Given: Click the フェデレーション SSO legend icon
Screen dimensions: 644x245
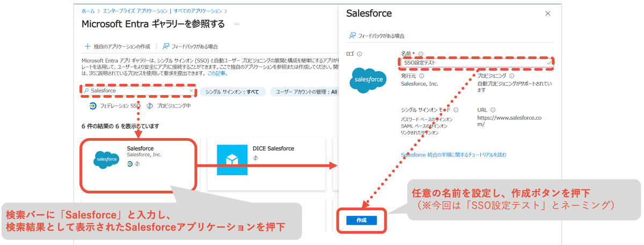Looking at the screenshot, I should (93, 106).
